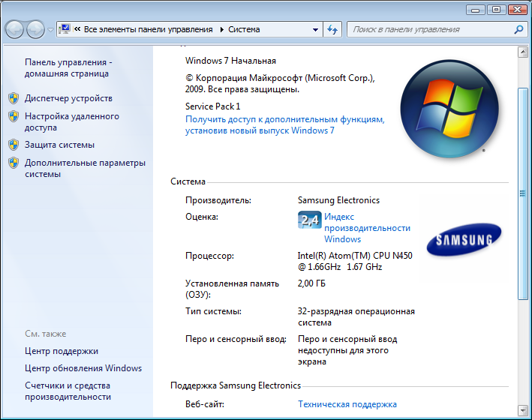Open the Техническая поддержка link
The image size is (532, 420).
[x=347, y=404]
